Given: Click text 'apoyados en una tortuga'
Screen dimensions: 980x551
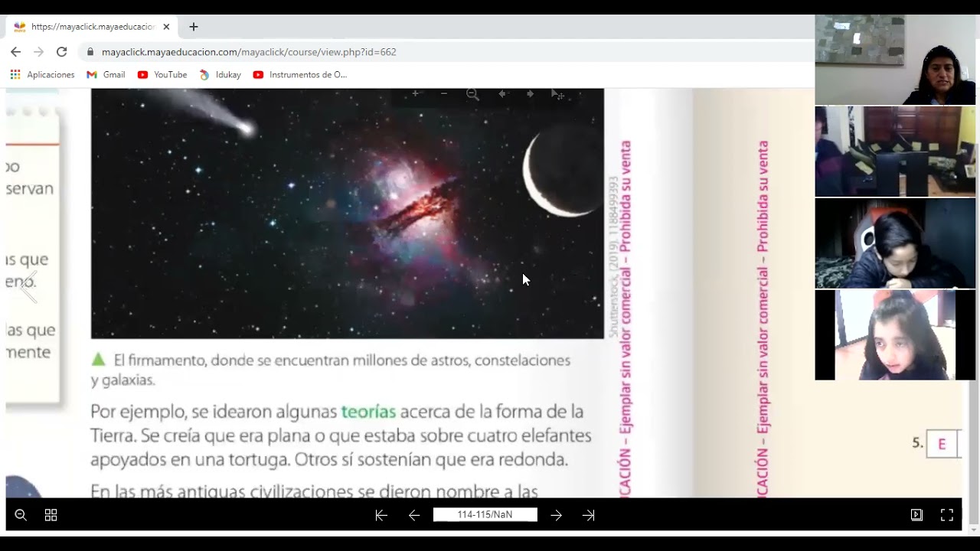Looking at the screenshot, I should pos(190,460).
